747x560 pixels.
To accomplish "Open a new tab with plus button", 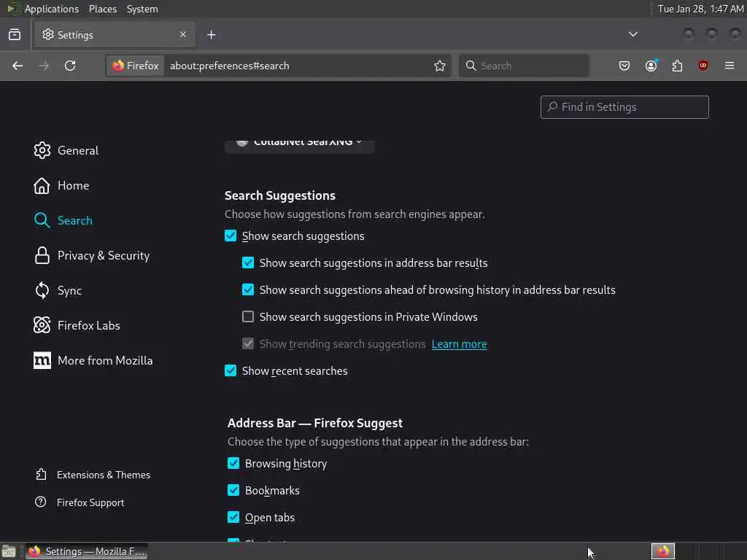I will click(x=211, y=34).
